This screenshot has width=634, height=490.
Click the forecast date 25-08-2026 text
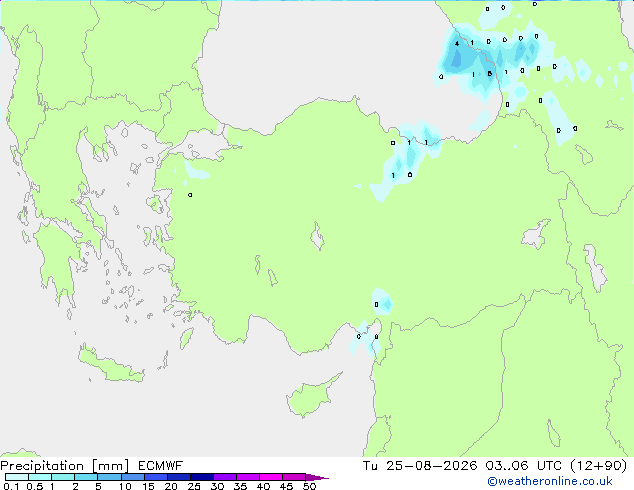point(431,466)
